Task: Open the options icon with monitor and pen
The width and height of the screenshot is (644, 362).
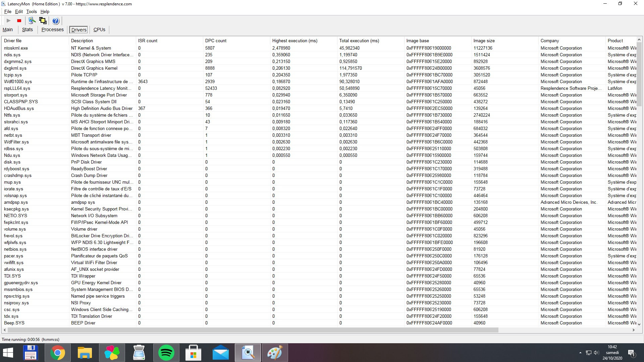Action: (x=32, y=21)
